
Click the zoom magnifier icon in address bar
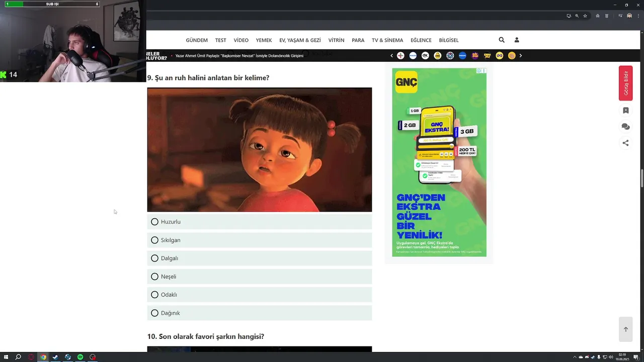point(577,16)
